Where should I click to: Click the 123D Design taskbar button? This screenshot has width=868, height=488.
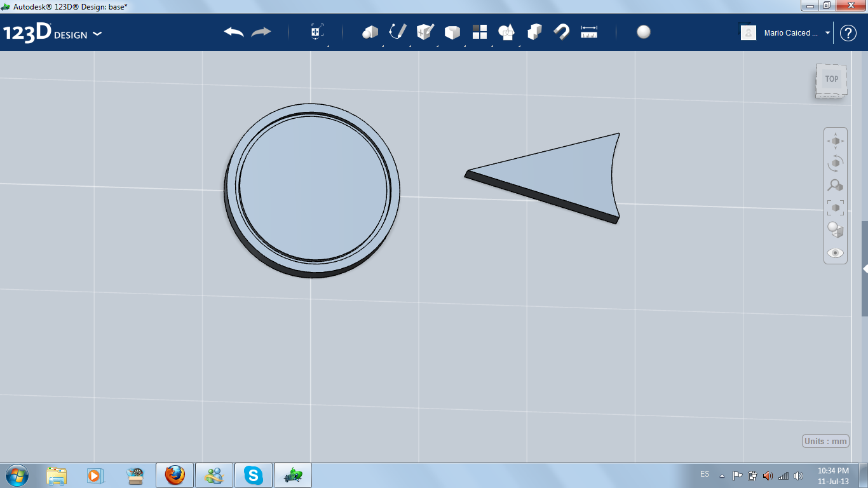(x=293, y=475)
